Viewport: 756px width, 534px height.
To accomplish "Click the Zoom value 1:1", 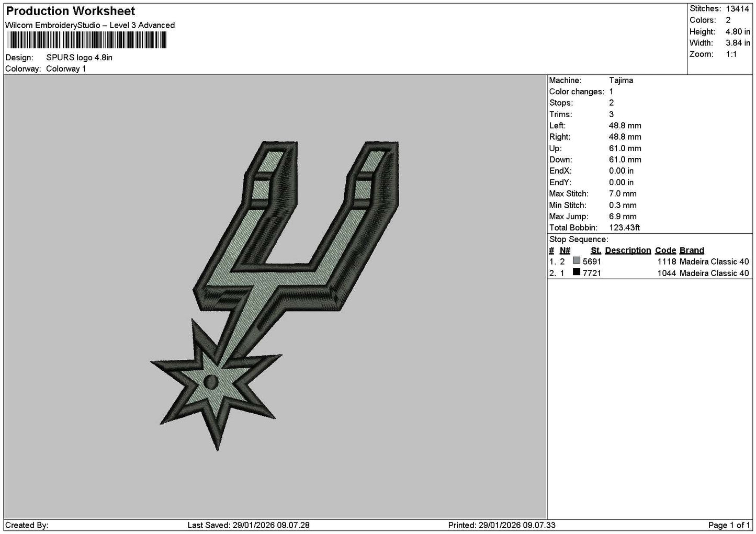I will 731,54.
